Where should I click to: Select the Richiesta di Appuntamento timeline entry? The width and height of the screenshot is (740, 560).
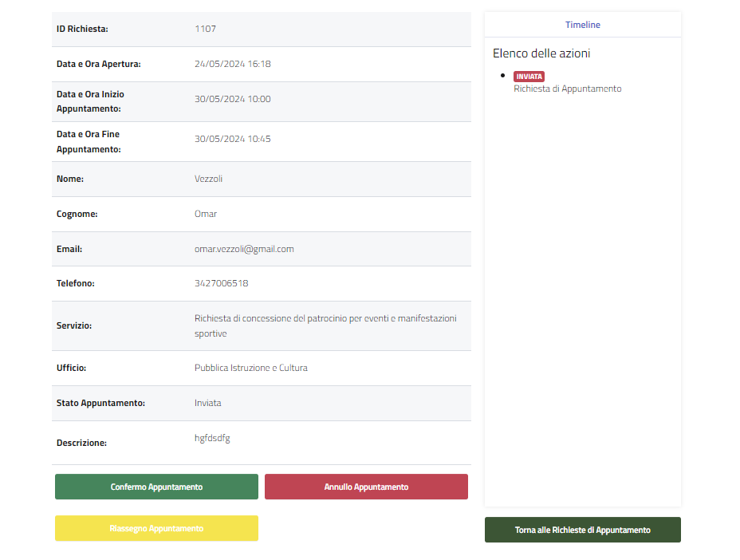coord(567,89)
